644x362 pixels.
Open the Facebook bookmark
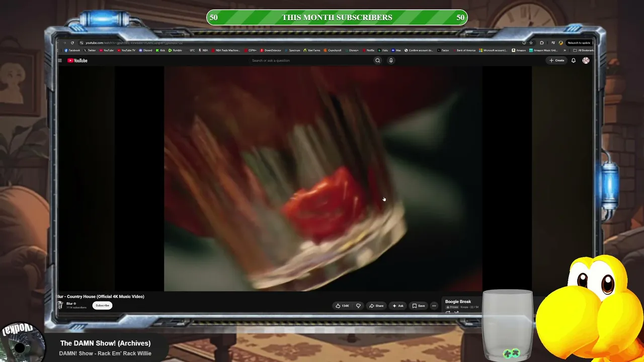pyautogui.click(x=72, y=50)
